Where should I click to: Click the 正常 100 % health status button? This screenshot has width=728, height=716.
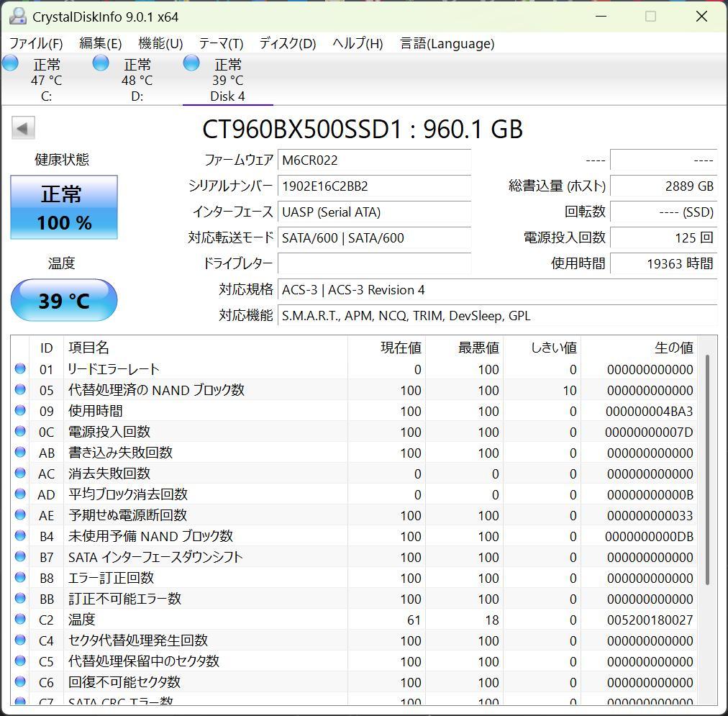coord(64,207)
